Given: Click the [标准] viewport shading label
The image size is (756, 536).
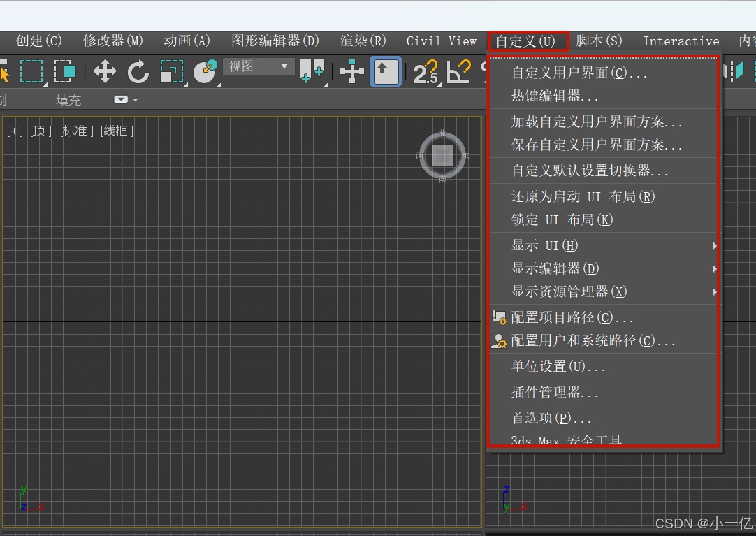Looking at the screenshot, I should pos(77,131).
